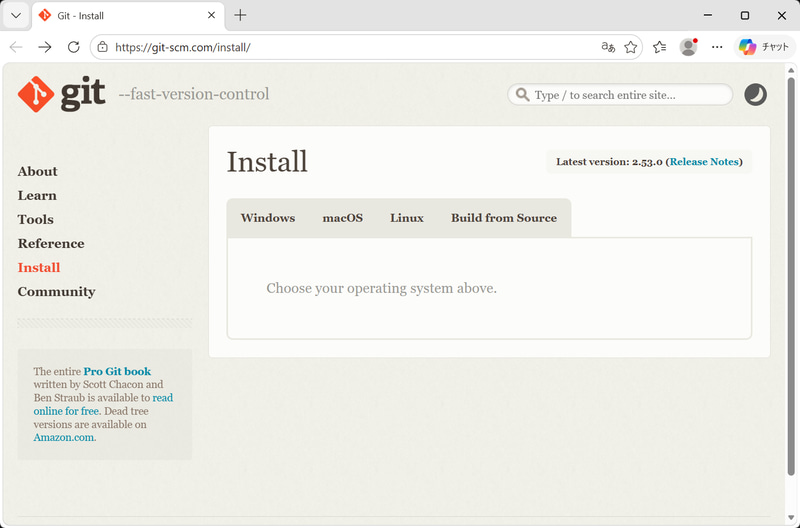Viewport: 800px width, 528px height.
Task: Open Tools in sidebar
Action: coord(35,219)
